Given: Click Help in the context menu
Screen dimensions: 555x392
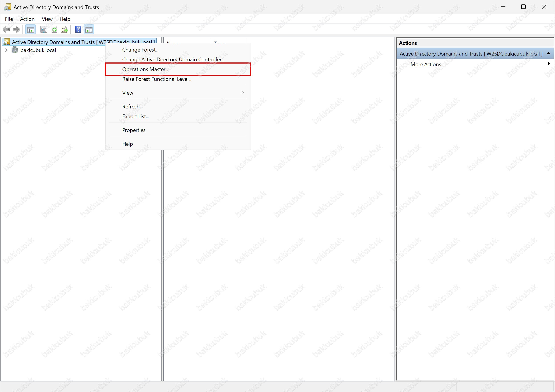Looking at the screenshot, I should [178, 144].
